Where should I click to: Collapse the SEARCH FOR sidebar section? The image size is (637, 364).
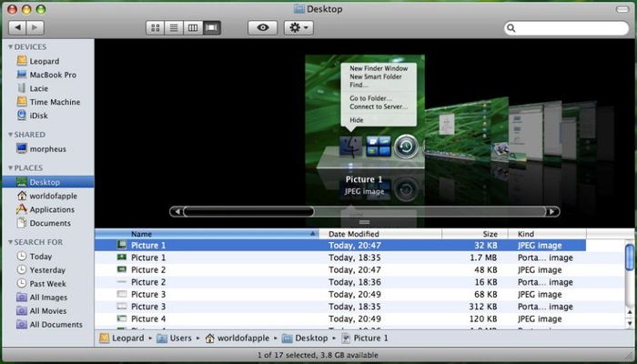point(11,243)
